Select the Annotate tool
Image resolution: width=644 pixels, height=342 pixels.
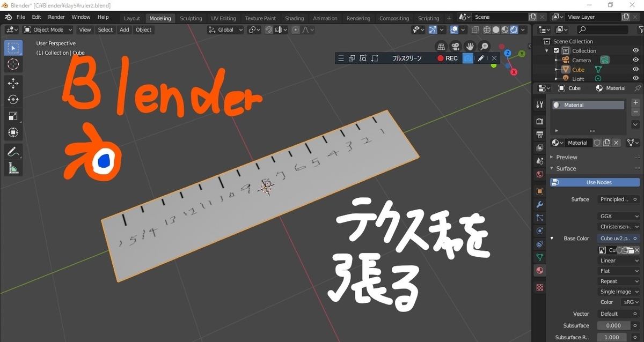[13, 152]
